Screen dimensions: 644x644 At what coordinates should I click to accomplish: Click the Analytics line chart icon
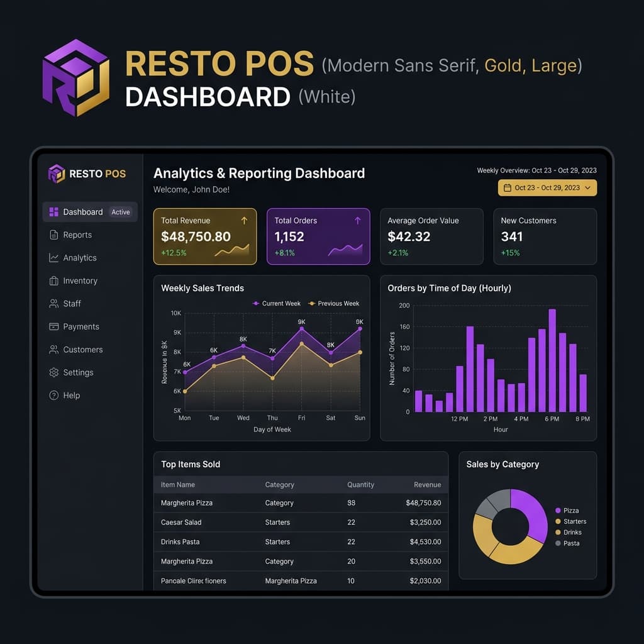(x=54, y=258)
